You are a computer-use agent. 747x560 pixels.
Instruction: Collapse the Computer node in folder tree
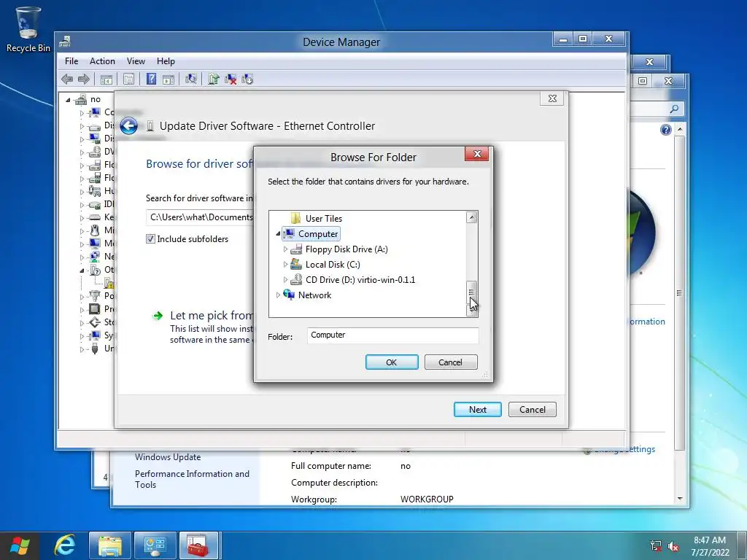click(278, 234)
